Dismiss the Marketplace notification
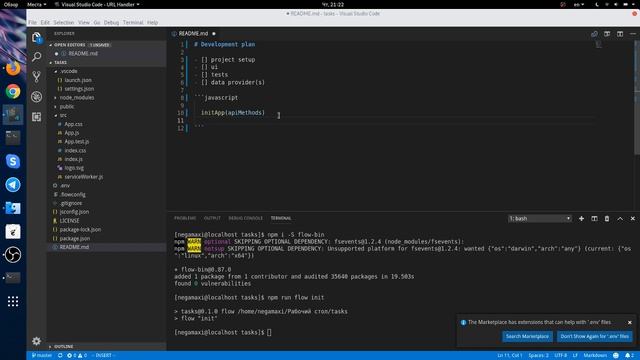The height and width of the screenshot is (360, 640). (630, 322)
